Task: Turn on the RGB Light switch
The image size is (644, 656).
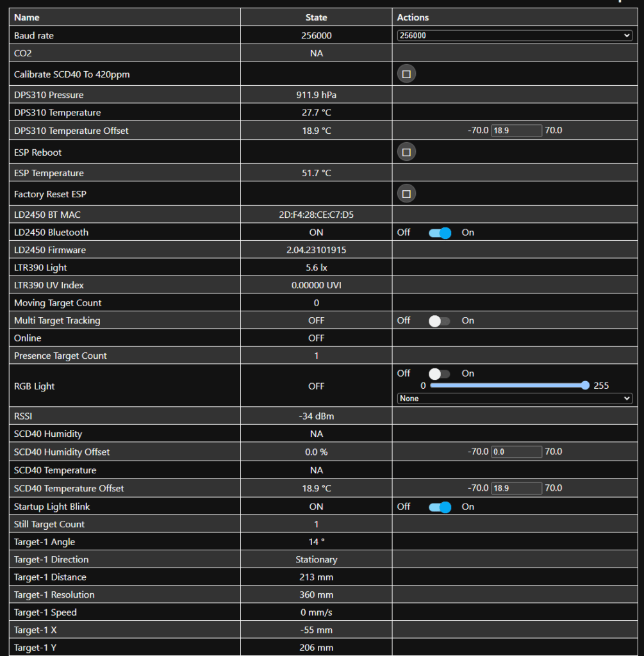Action: [x=440, y=373]
